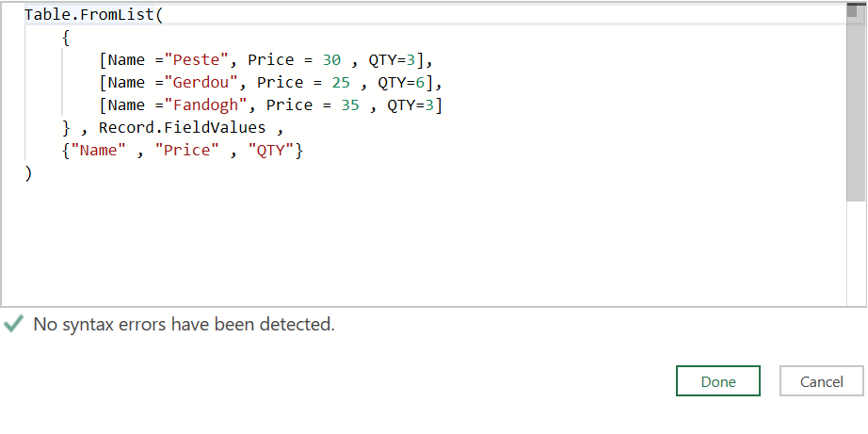Click the closing parenthesis on last line
Viewport: 868px width, 434px height.
(28, 173)
